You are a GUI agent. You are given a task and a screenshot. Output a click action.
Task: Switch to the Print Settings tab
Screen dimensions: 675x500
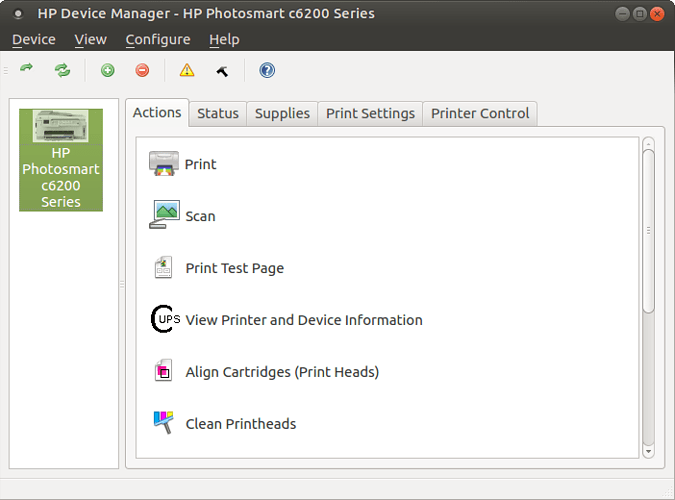pos(370,114)
